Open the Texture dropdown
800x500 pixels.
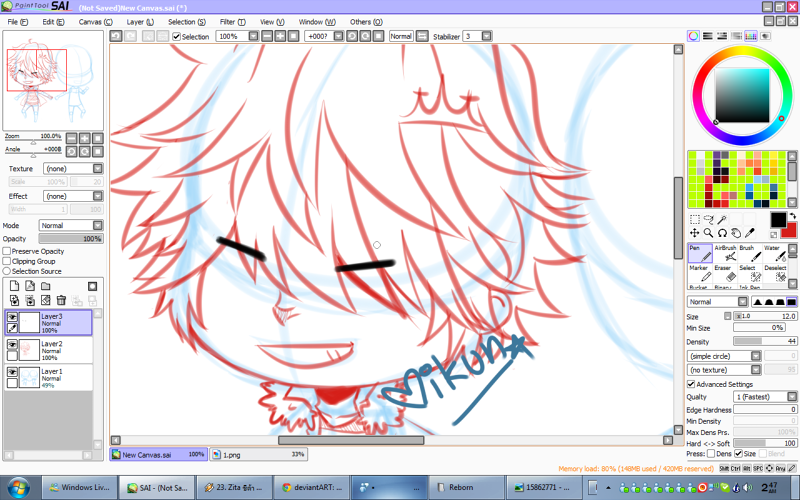click(73, 168)
